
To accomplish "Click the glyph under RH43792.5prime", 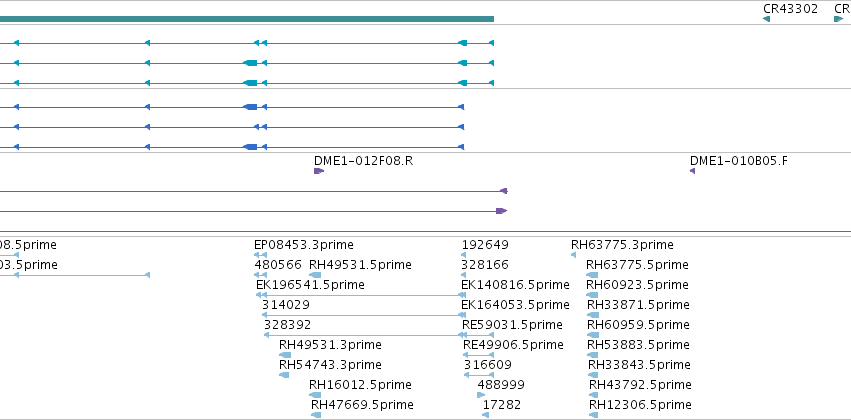I will click(x=593, y=395).
